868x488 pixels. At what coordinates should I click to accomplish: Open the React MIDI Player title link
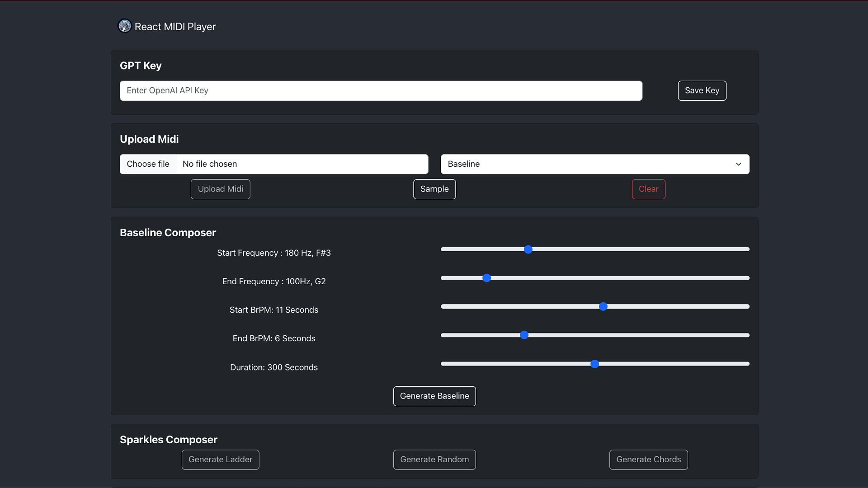click(175, 27)
